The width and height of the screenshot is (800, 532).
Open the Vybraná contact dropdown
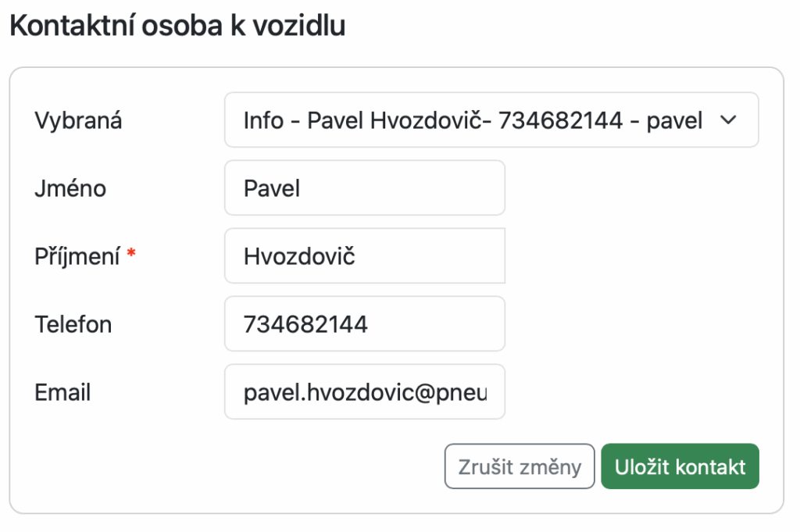(491, 120)
